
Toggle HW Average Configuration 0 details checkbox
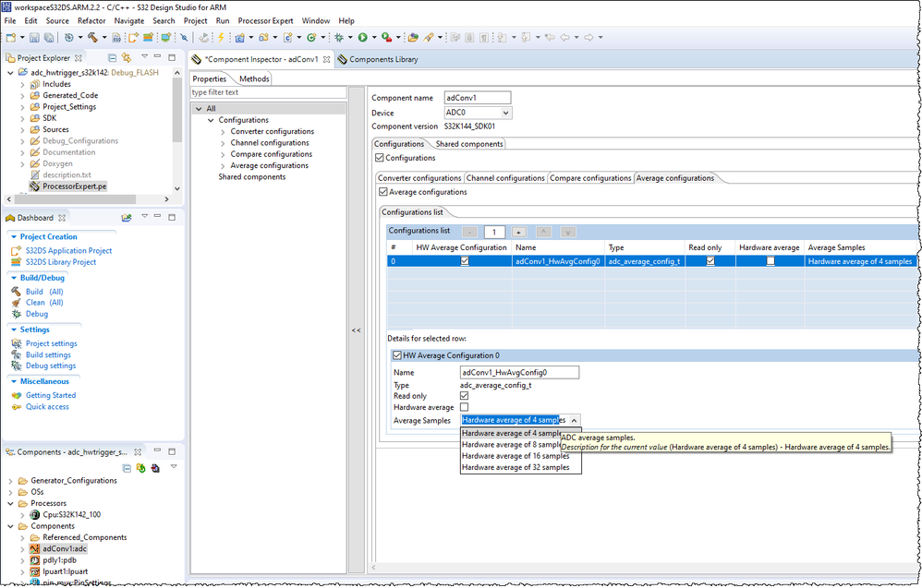tap(397, 355)
